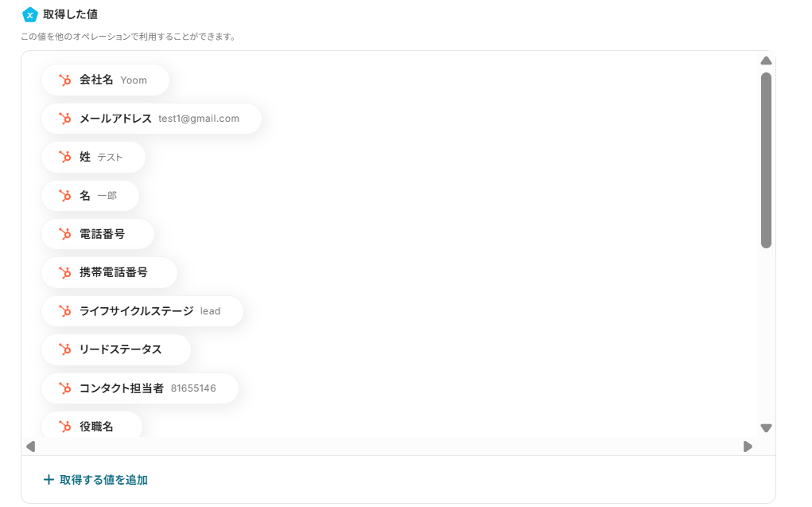Viewport: 812px width, 507px height.
Task: Click the Yoom logo beside 取得した値
Action: point(30,14)
